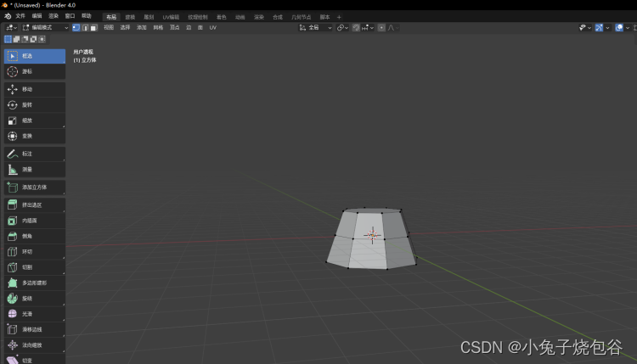Select the Measure (测量) tool
The image size is (637, 364).
[35, 170]
